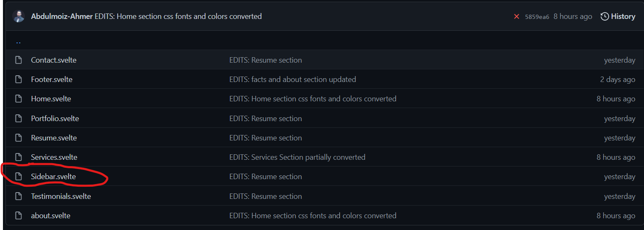Click the file icon beside Resume.svelte
This screenshot has height=230, width=644.
click(18, 138)
